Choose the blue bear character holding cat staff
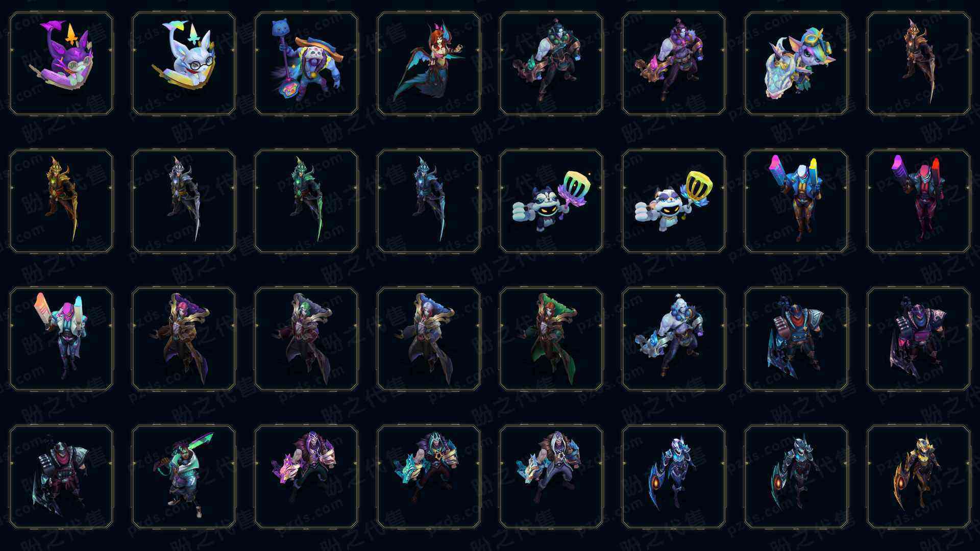The image size is (980, 551). coord(306,63)
